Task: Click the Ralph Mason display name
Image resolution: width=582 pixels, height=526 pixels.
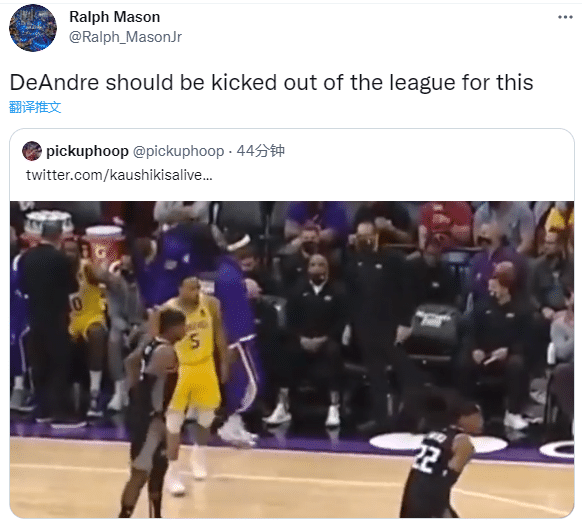Action: click(115, 17)
